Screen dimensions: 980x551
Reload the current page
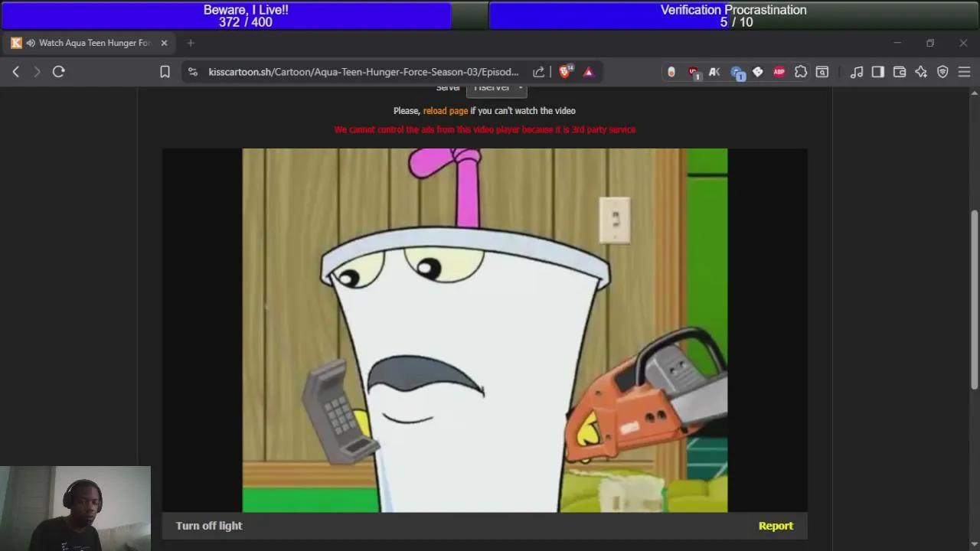[x=59, y=72]
